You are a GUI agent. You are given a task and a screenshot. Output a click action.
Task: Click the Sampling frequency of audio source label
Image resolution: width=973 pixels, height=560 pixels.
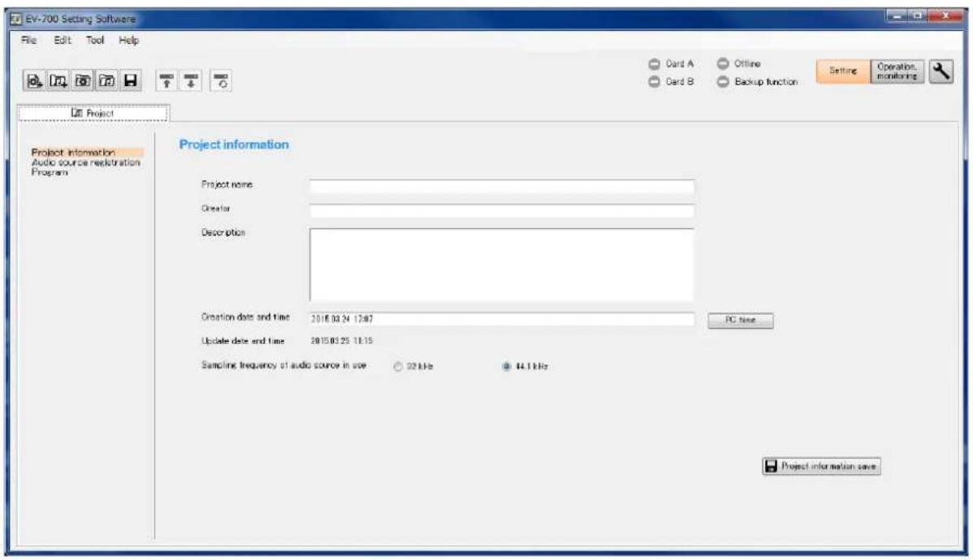click(283, 365)
